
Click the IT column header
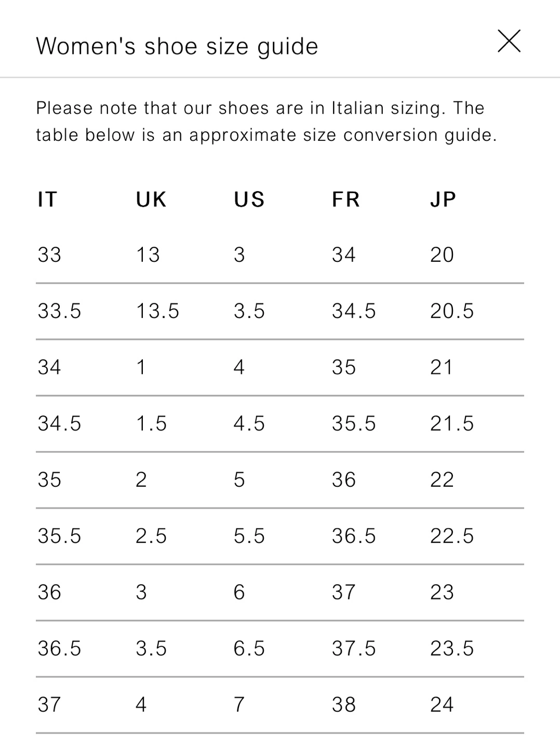point(47,199)
